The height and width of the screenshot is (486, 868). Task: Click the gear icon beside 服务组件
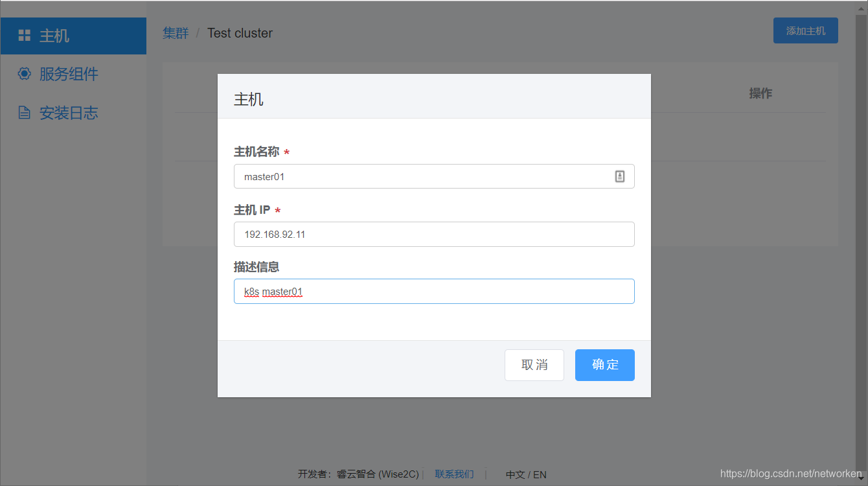tap(24, 74)
